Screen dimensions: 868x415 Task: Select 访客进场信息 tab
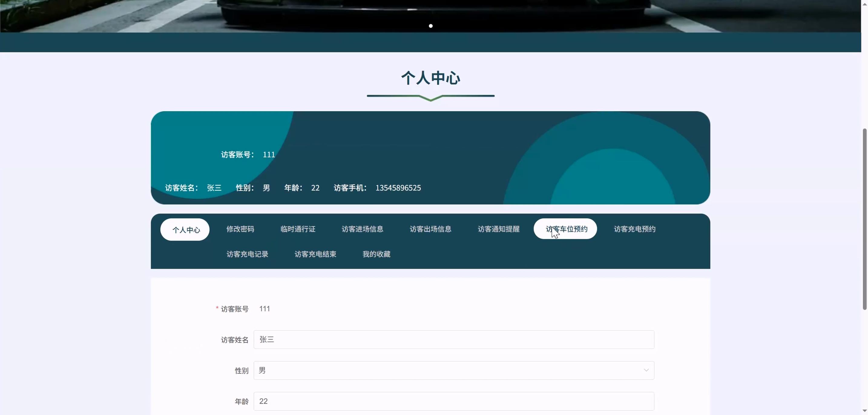coord(362,229)
